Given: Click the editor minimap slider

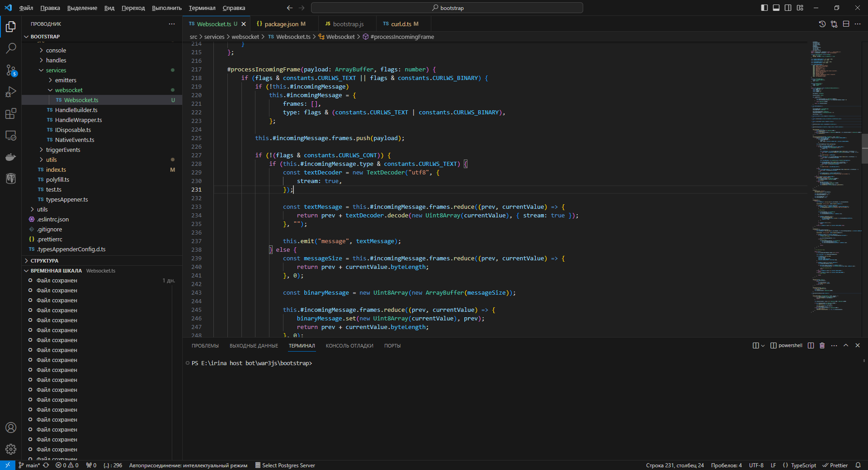Looking at the screenshot, I should click(864, 148).
